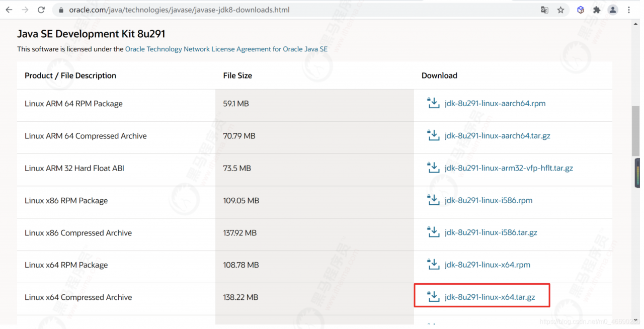Click download icon for jdk-8u291-linux-aarch64.rpm
The image size is (644, 329).
tap(433, 103)
